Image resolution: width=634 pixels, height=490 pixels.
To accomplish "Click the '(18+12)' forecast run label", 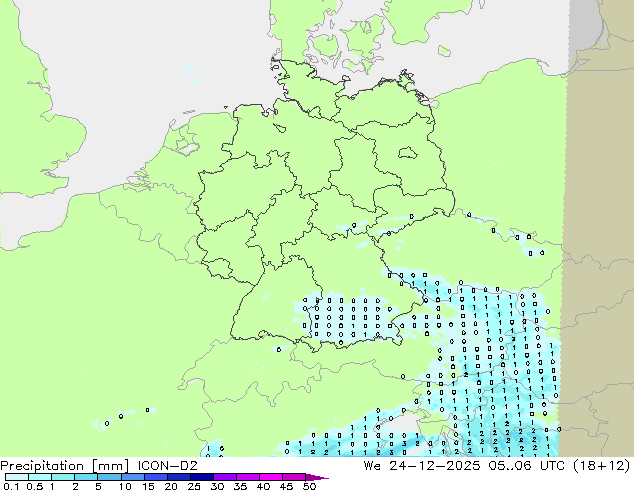I will (x=602, y=466).
